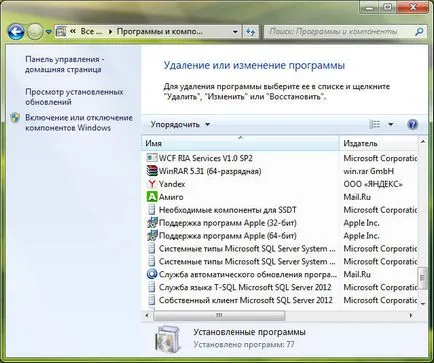Click Mail.Ru publisher in Амиго row

(357, 197)
